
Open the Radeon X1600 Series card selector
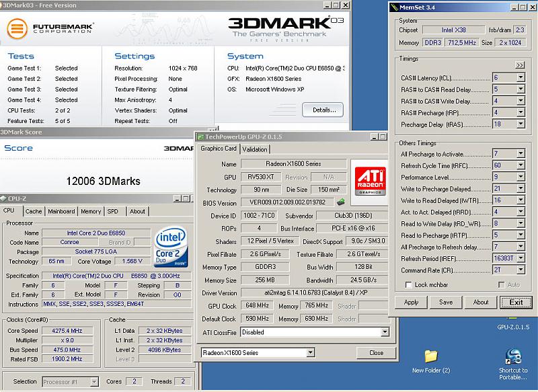(310, 352)
